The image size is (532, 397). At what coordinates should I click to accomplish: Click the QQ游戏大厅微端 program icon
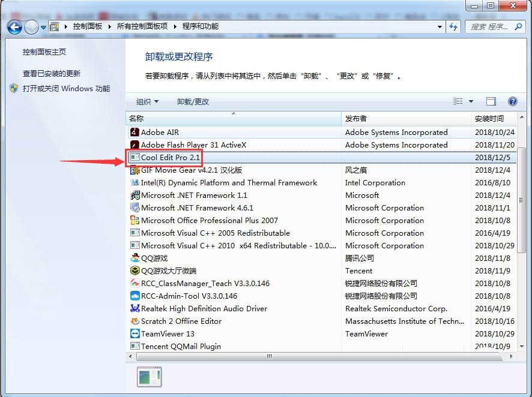pyautogui.click(x=135, y=270)
